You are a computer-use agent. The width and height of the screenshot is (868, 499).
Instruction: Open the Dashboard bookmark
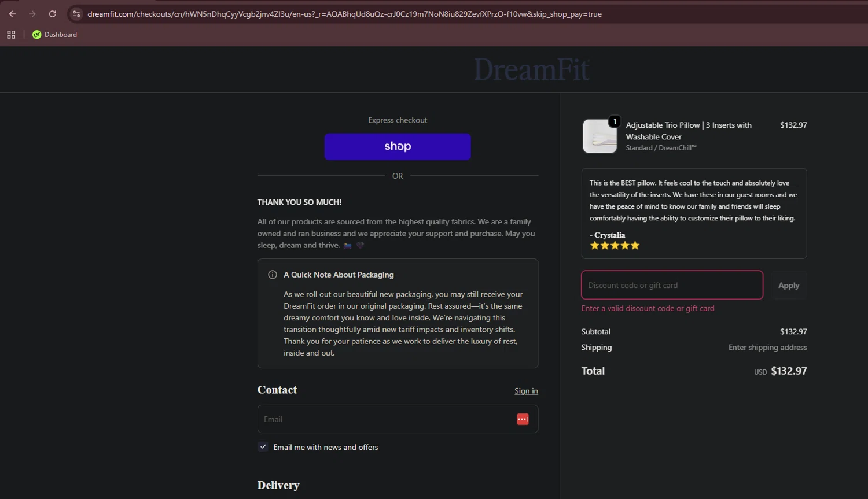coord(54,35)
